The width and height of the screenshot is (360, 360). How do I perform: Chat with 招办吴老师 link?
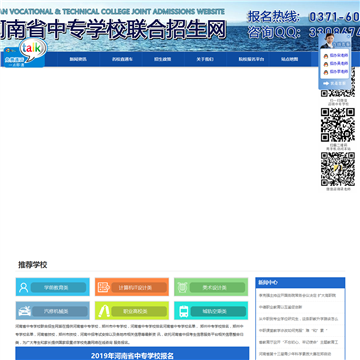tap(339, 64)
